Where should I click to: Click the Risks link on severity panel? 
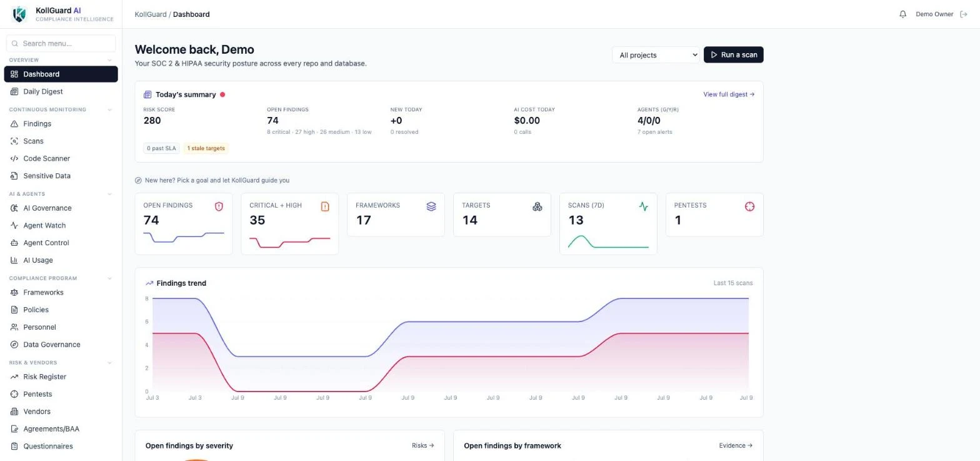tap(423, 446)
